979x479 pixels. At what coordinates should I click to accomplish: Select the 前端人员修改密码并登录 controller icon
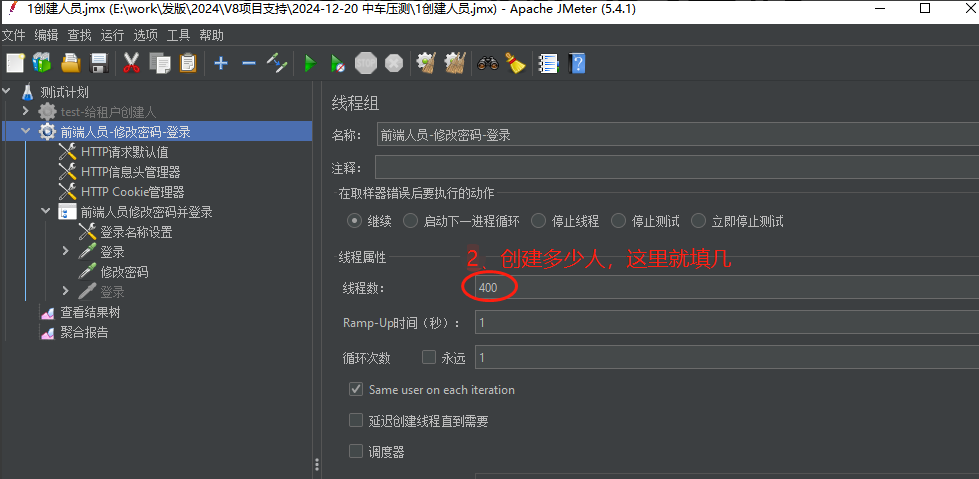click(67, 212)
